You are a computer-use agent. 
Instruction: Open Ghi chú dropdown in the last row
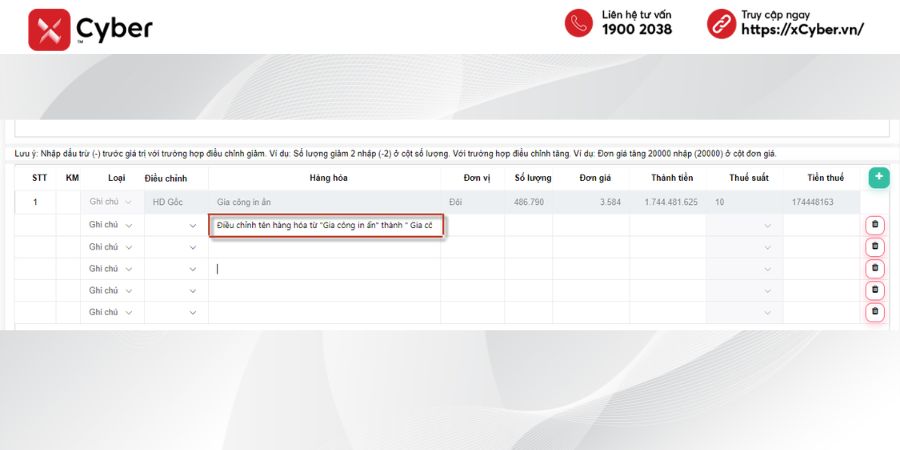pos(111,312)
